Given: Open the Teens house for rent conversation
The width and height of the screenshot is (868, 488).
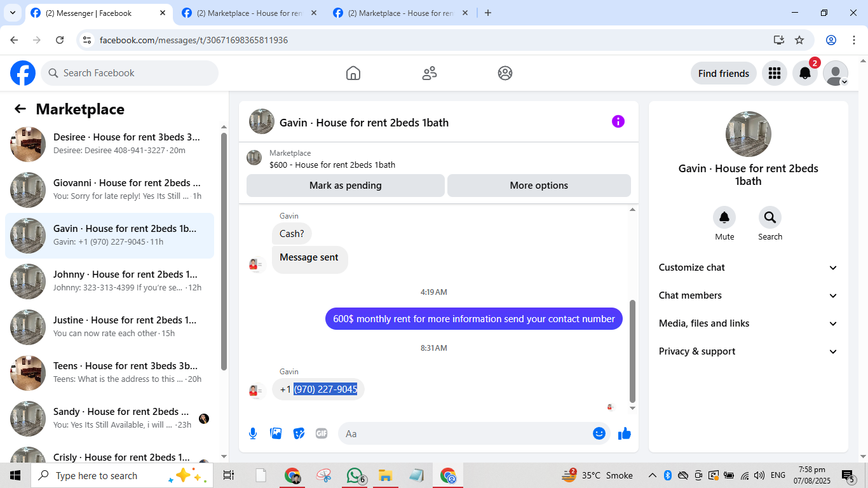Looking at the screenshot, I should 109,373.
